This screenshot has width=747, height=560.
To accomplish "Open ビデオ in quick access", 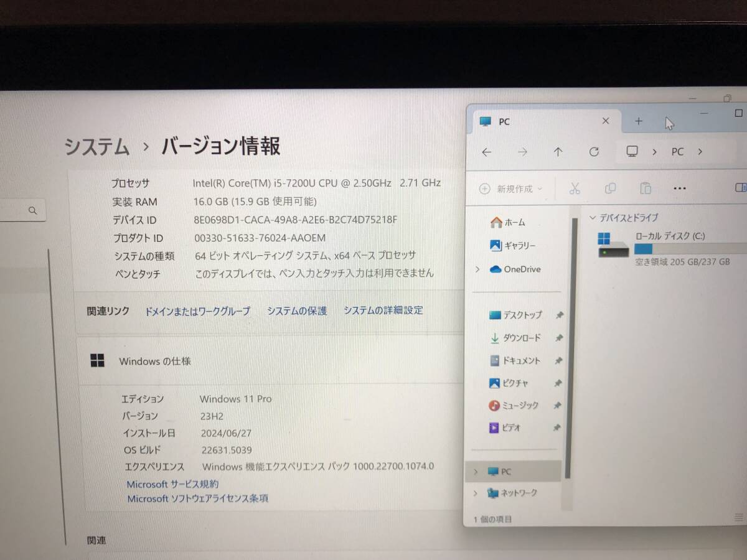I will pos(505,428).
